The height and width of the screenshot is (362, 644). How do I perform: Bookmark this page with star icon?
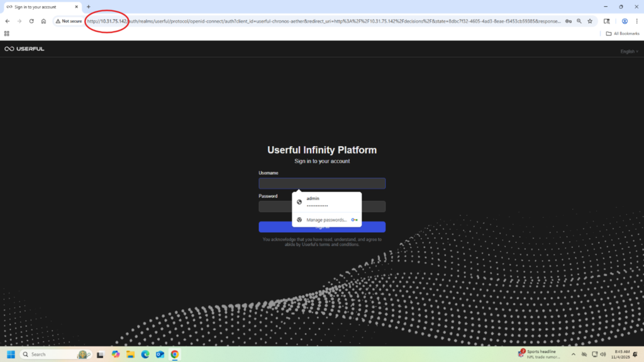[590, 21]
